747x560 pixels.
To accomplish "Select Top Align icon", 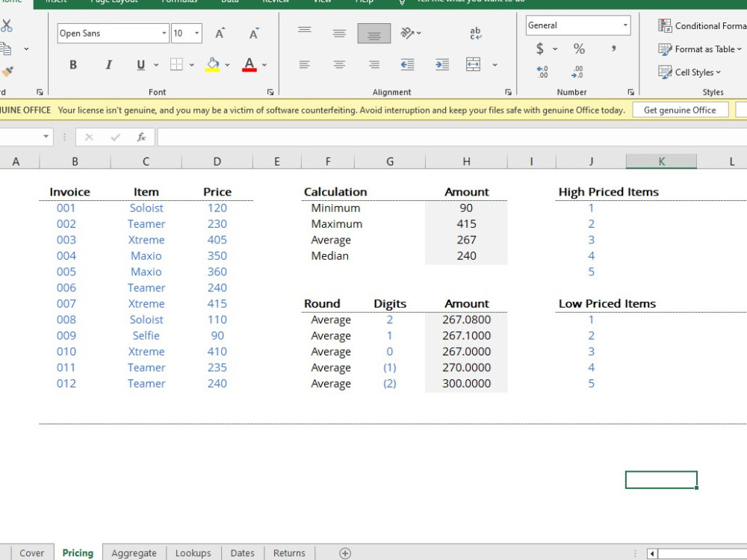I will [305, 30].
